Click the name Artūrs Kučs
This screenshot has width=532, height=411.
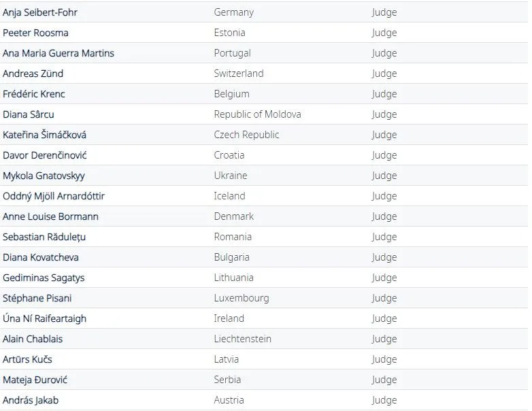[x=27, y=359]
